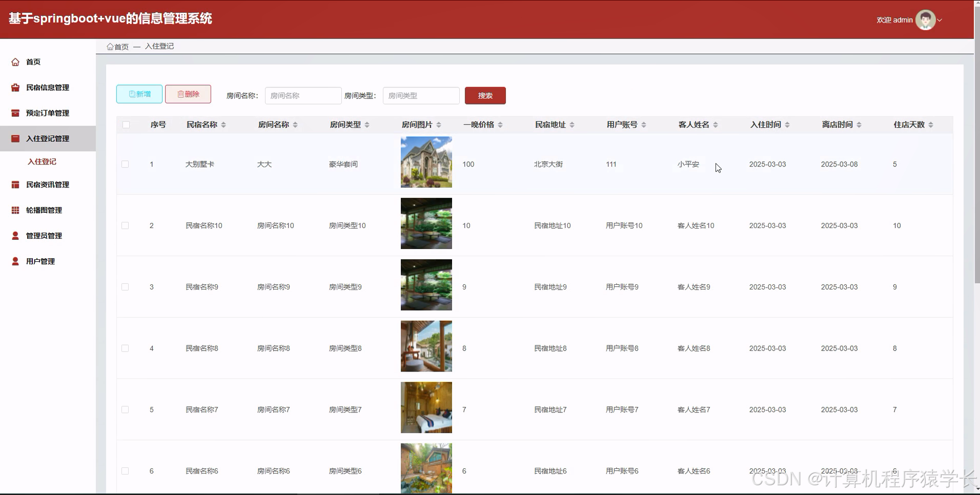Viewport: 980px width, 495px height.
Task: Click the admin avatar picture
Action: pos(926,19)
